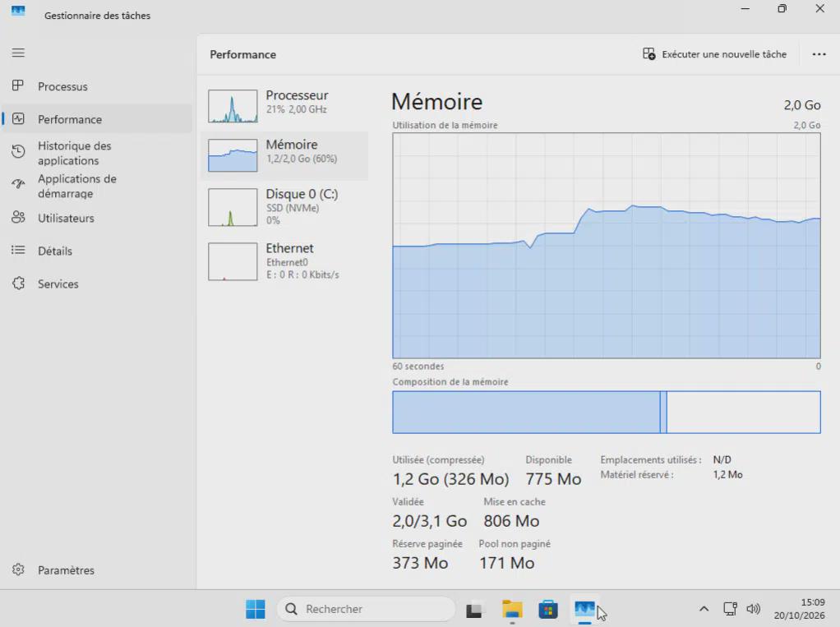
Task: Toggle the hamburger navigation menu
Action: pyautogui.click(x=18, y=53)
